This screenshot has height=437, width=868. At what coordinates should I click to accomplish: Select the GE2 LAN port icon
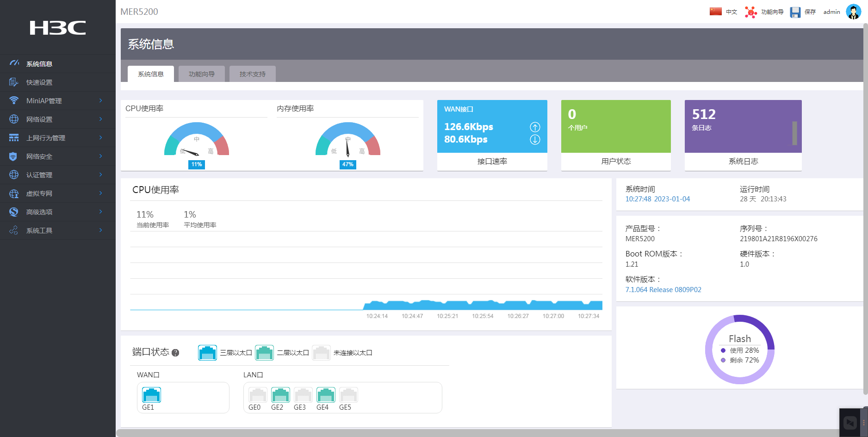tap(280, 395)
